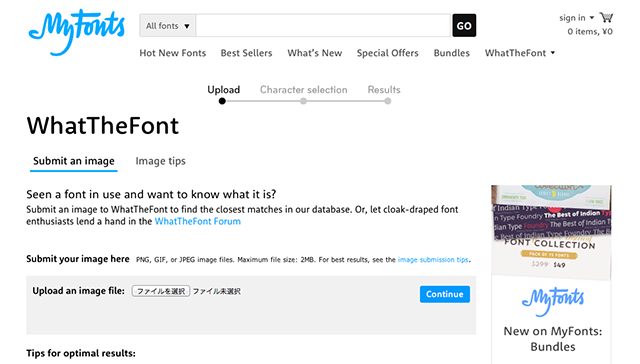Screen dimensions: 640x364
Task: Click the blue Continue button
Action: pyautogui.click(x=445, y=294)
